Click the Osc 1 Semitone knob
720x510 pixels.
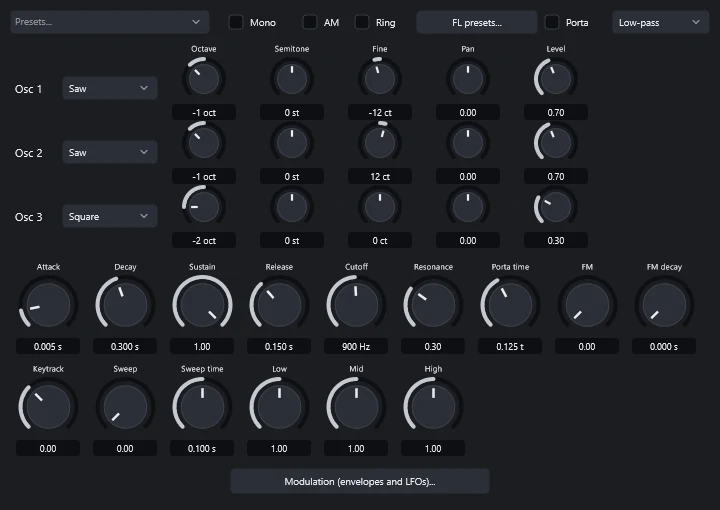tap(292, 78)
